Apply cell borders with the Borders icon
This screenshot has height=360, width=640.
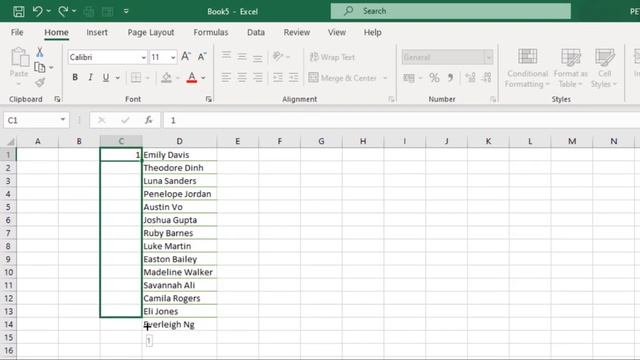pyautogui.click(x=136, y=77)
